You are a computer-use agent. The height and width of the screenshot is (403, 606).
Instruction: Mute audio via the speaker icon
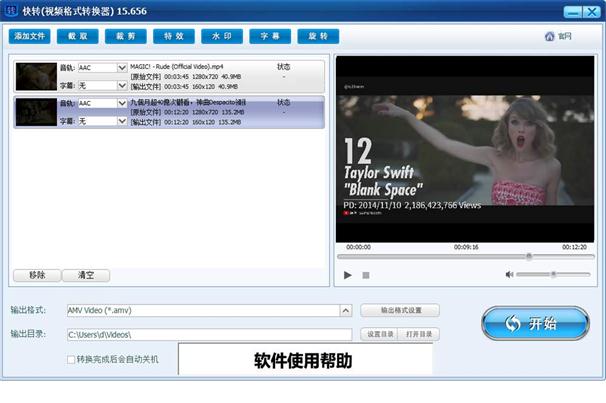coord(509,274)
